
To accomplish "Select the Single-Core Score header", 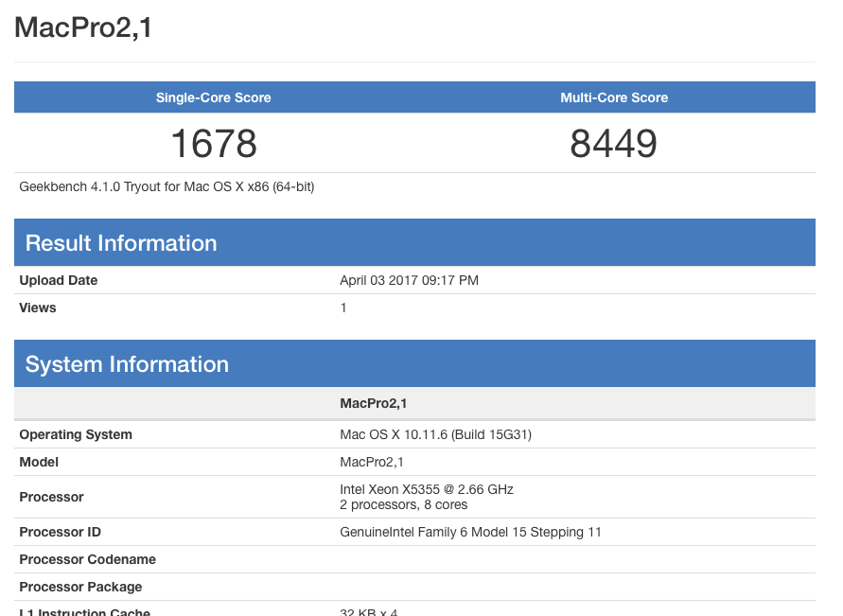I will coord(214,97).
